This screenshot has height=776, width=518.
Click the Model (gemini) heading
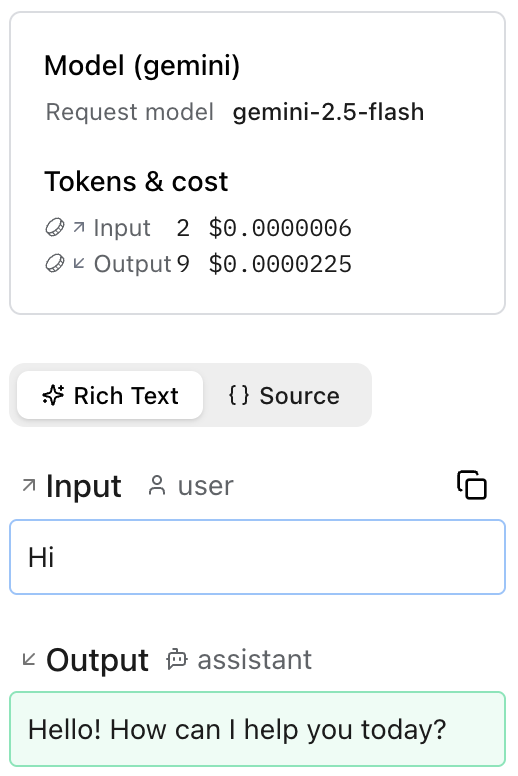[x=142, y=66]
